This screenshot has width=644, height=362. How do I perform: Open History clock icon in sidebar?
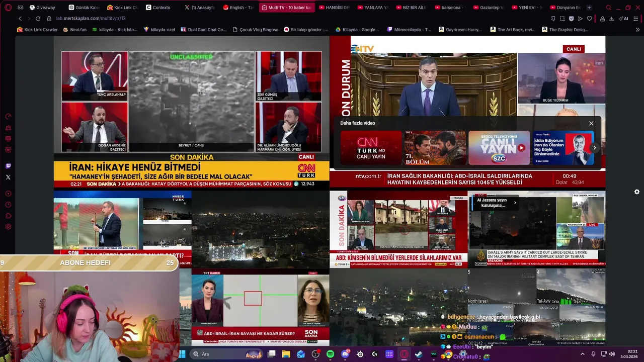(x=8, y=205)
